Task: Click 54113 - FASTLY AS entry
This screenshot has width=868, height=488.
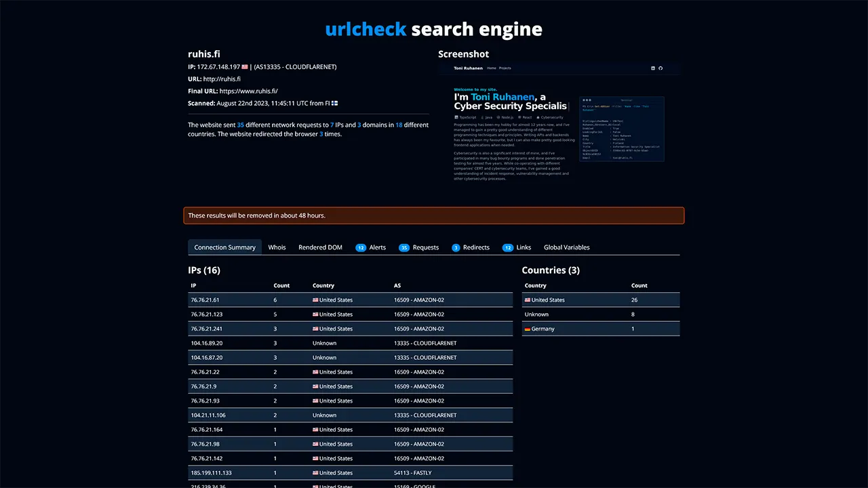Action: tap(413, 473)
